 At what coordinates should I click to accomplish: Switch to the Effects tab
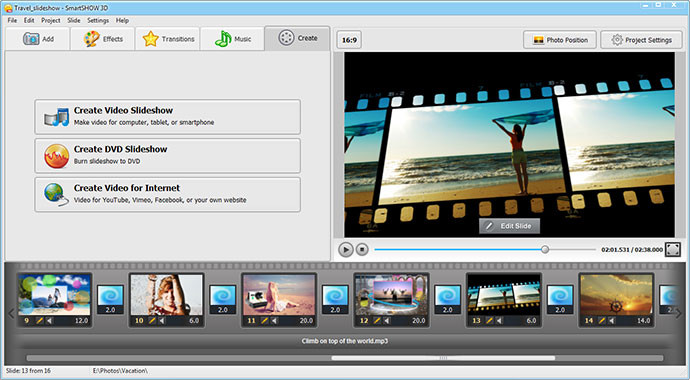click(x=103, y=39)
